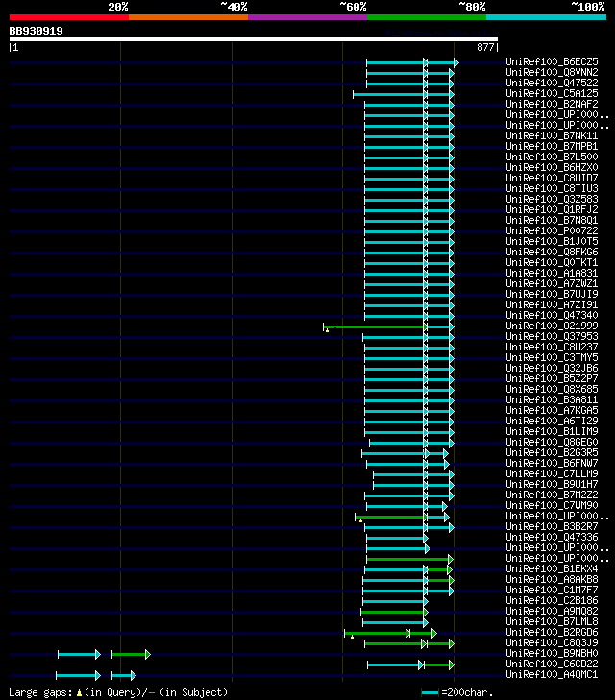Open the UniRef100_B2NAF2 hit label
Screen dimensions: 615x700
tap(552, 104)
